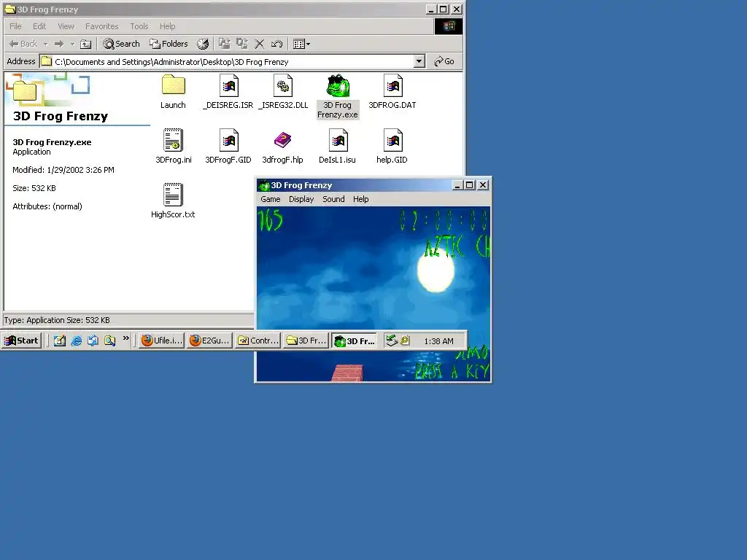Open the Favorites menu
Image resolution: width=747 pixels, height=560 pixels.
(102, 26)
